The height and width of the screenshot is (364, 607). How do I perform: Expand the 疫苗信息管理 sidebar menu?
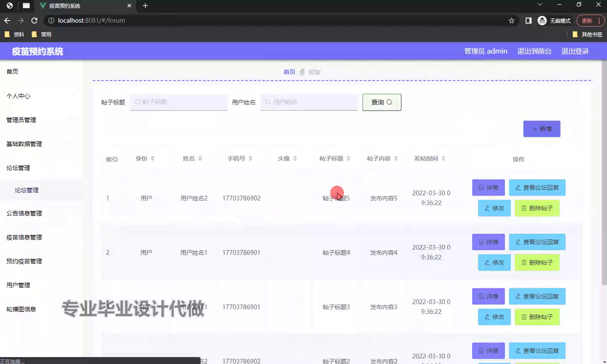pos(41,237)
